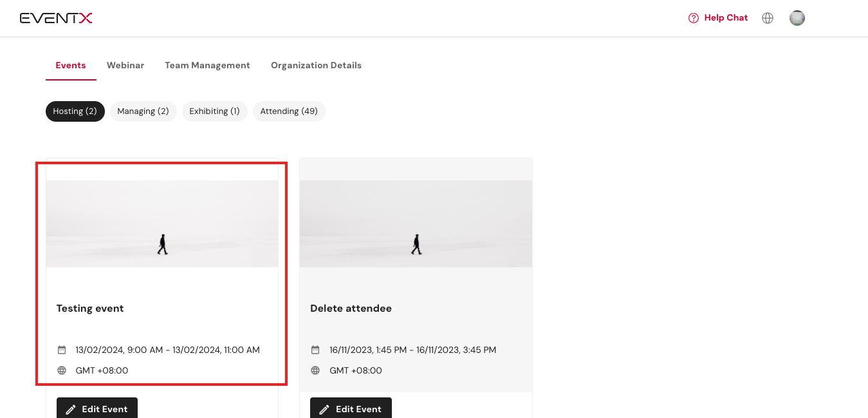The height and width of the screenshot is (418, 868).
Task: Select the Hosting (2) filter
Action: point(75,111)
